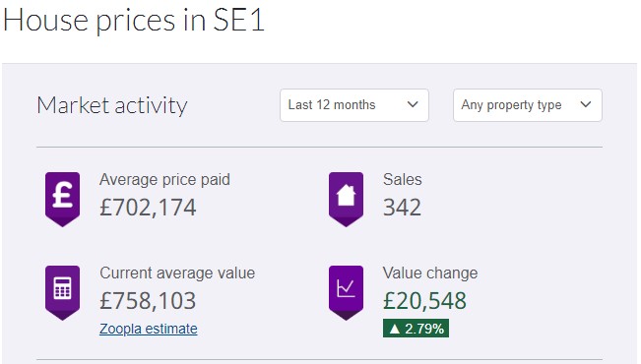Click the pound sign price icon

coord(63,200)
